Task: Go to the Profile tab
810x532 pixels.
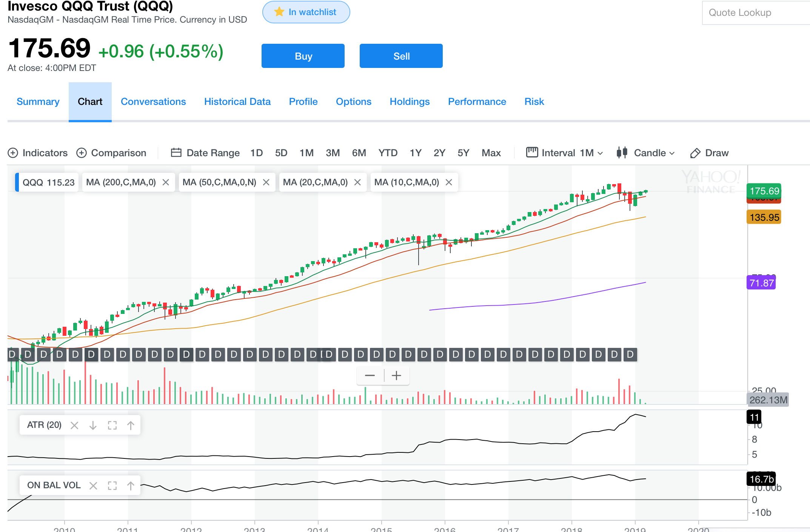Action: [303, 101]
